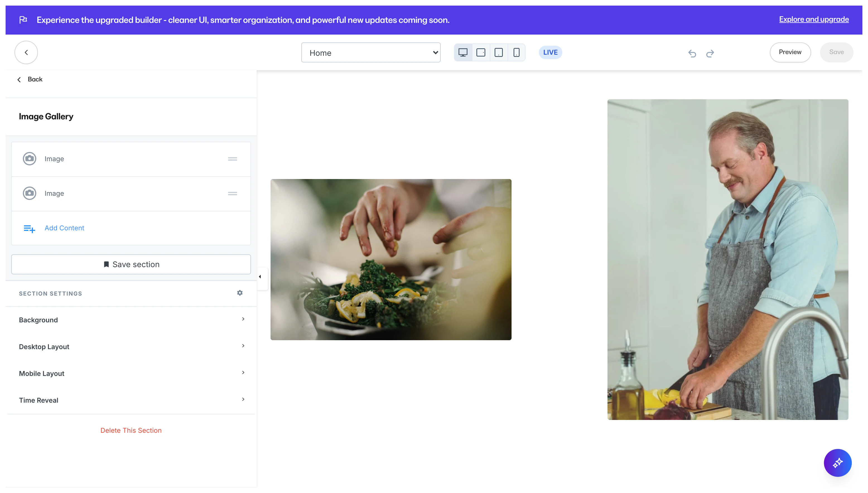Click the redo arrow icon
Viewport: 868px width, 493px height.
point(710,54)
